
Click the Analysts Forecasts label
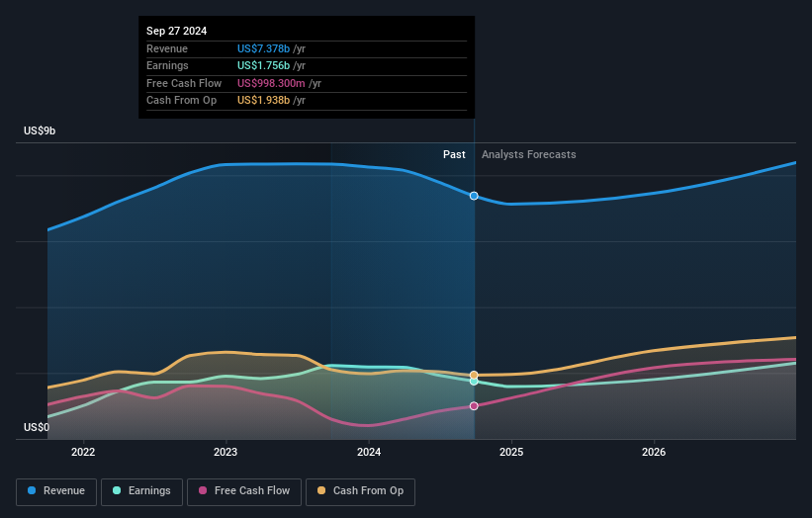pyautogui.click(x=529, y=154)
